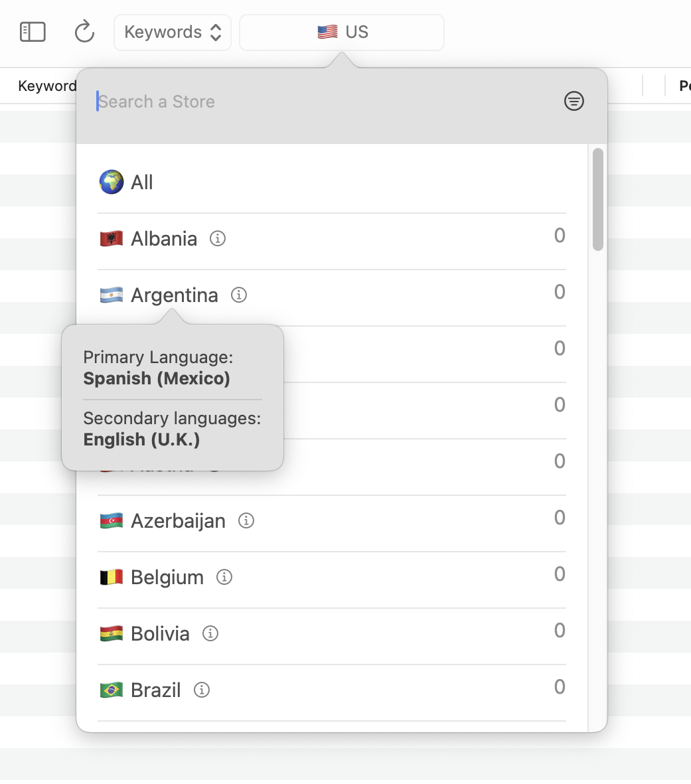The width and height of the screenshot is (691, 784).
Task: Select Argentina store entry
Action: [x=174, y=295]
